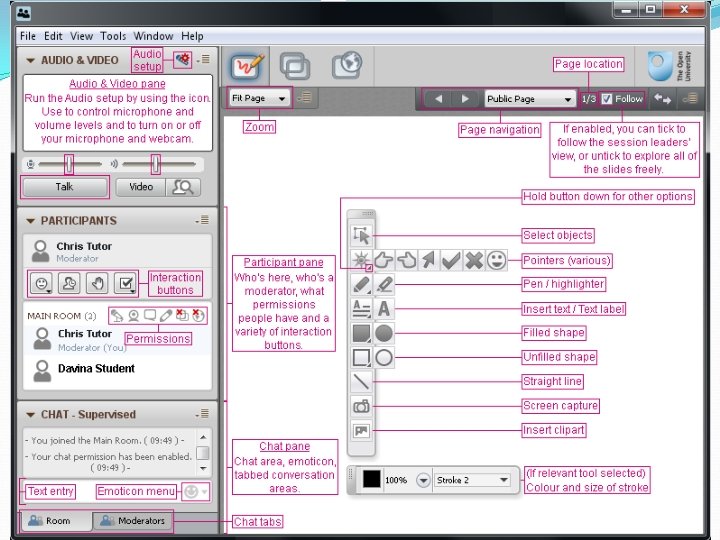Viewport: 720px width, 540px height.
Task: Open the Audio & Video options menu
Action: [203, 59]
